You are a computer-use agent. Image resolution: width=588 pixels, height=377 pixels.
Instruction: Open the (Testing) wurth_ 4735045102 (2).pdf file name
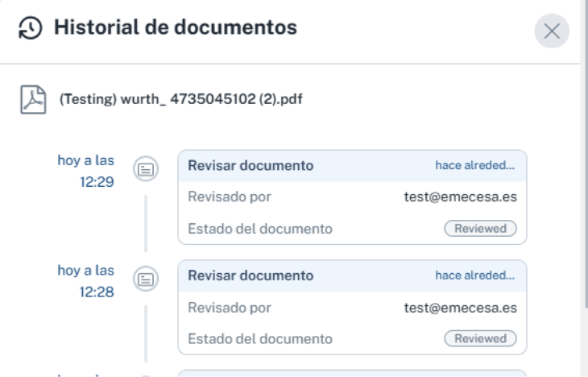(x=180, y=101)
